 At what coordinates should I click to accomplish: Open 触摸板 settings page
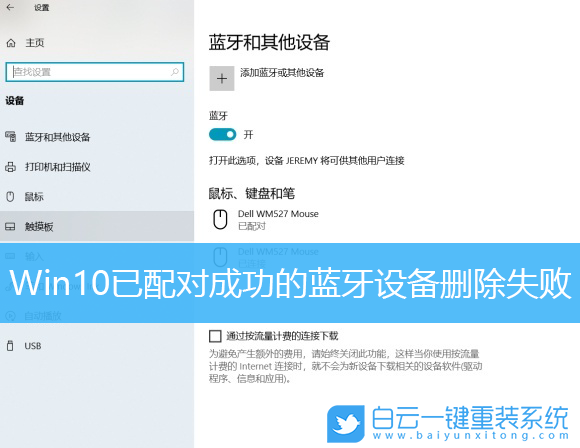[x=97, y=226]
